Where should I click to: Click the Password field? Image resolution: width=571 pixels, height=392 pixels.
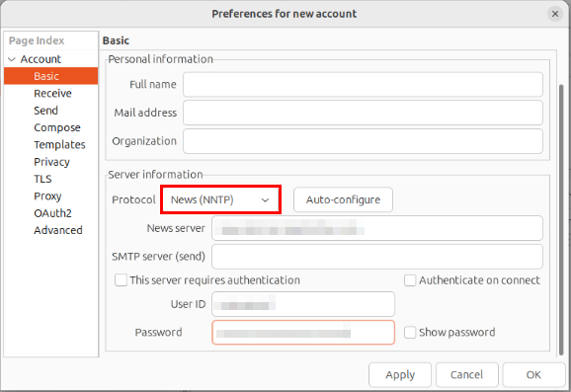click(x=303, y=333)
